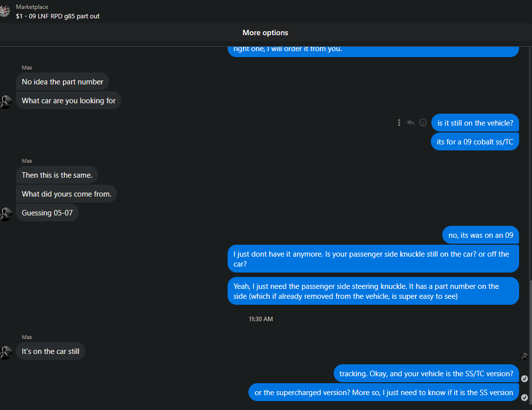The width and height of the screenshot is (532, 410).
Task: Click the chat vertical scrollbar thumb
Action: 531,343
